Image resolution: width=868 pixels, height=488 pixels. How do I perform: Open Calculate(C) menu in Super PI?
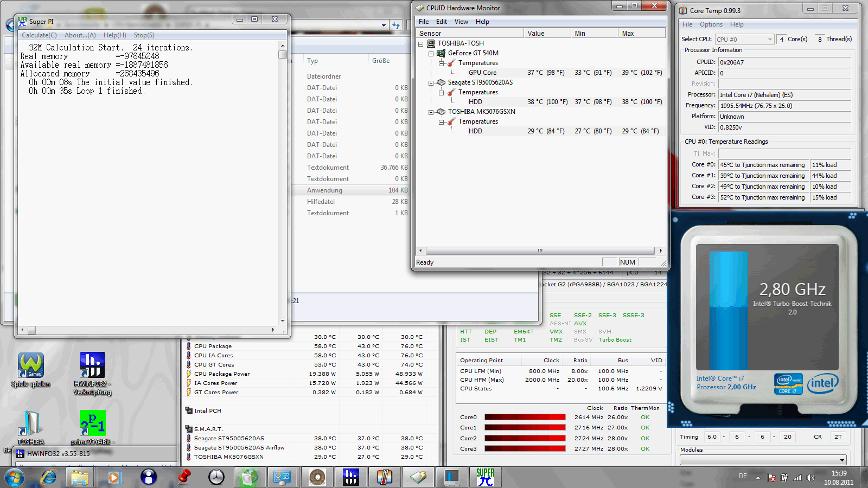tap(39, 35)
